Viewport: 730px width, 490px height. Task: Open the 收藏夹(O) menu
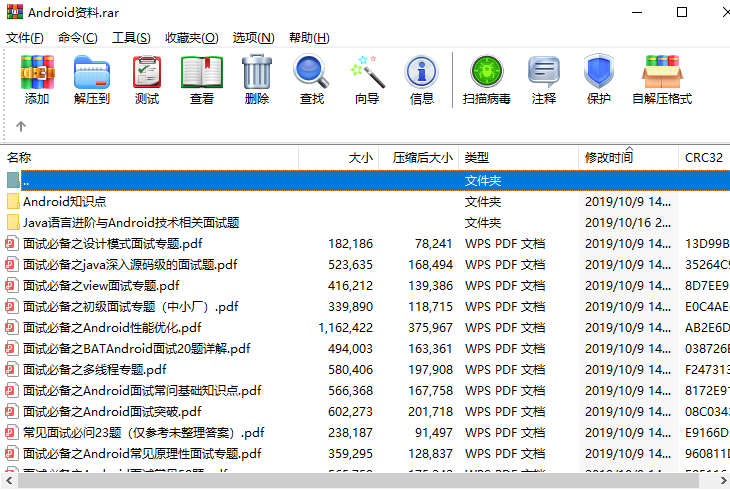[x=192, y=38]
